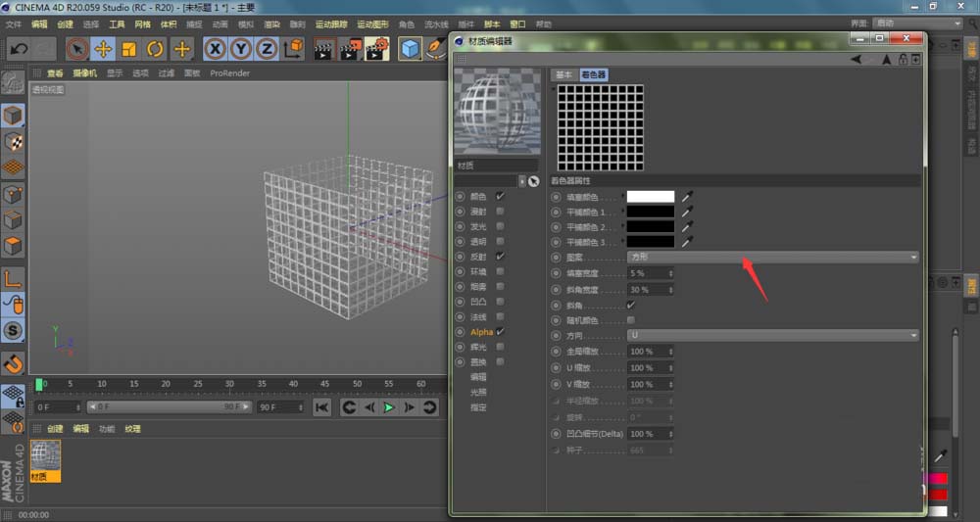Toggle the Snap S icon

[13, 330]
